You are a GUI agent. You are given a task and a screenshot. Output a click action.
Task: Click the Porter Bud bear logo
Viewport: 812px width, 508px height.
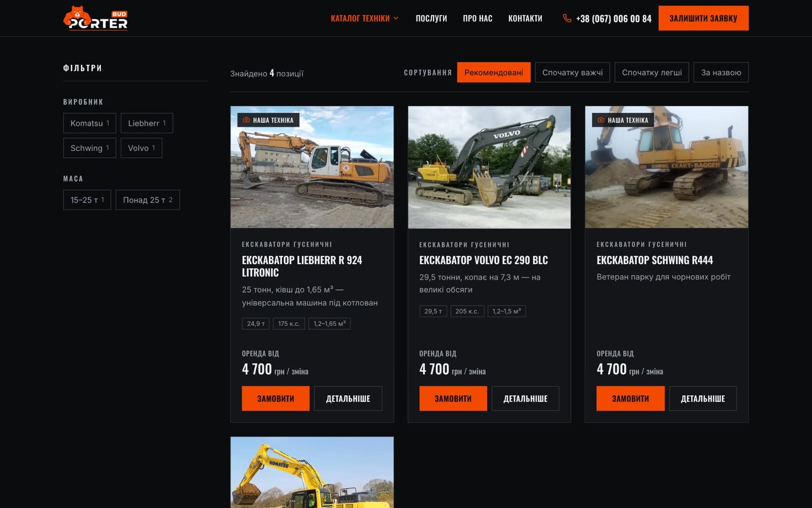pyautogui.click(x=95, y=18)
